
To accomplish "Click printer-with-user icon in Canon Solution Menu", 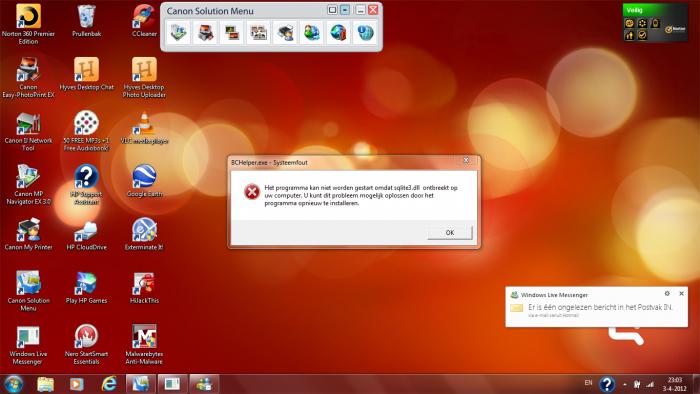I will coord(285,33).
